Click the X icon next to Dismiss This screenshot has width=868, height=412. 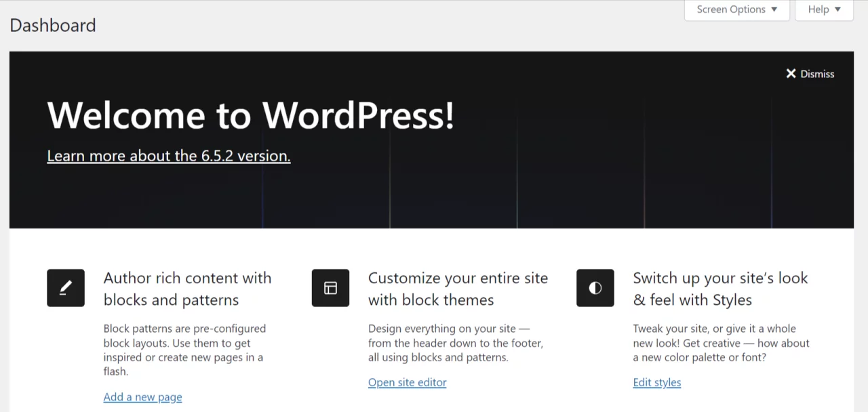click(x=791, y=74)
